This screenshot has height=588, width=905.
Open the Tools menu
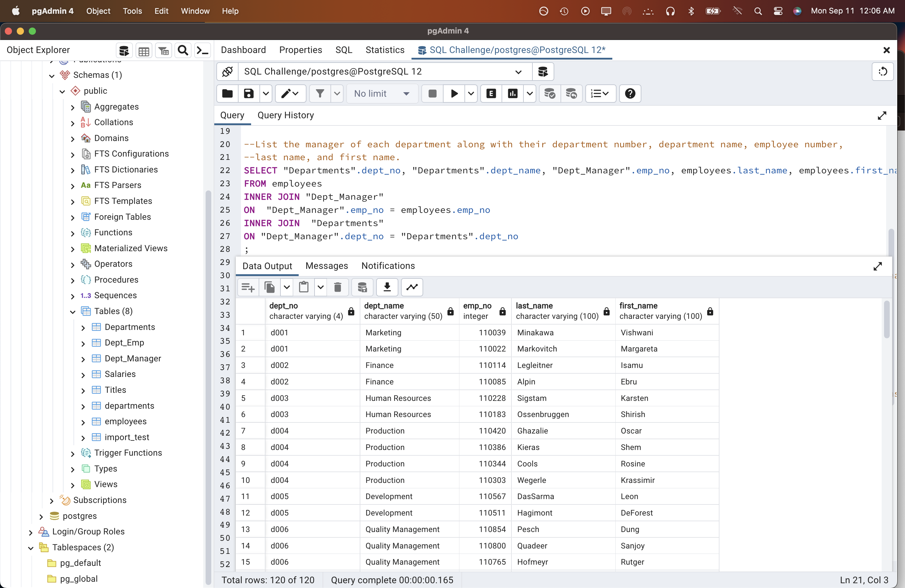132,11
